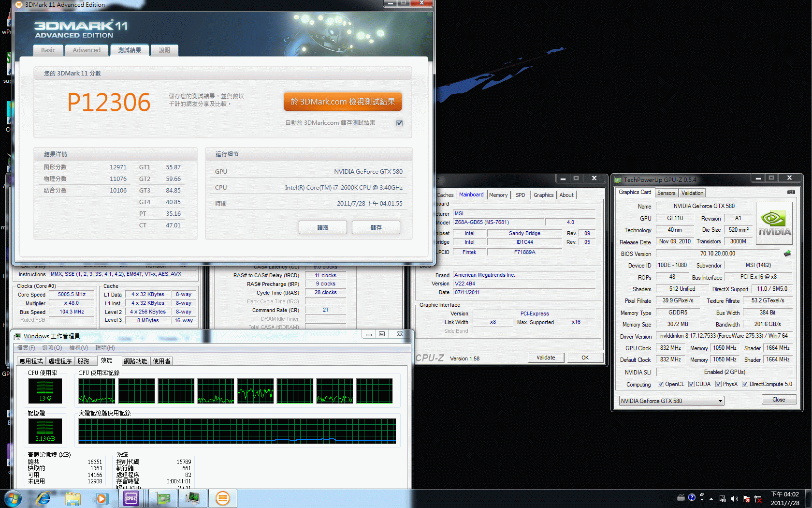The height and width of the screenshot is (508, 812).
Task: Toggle the DirectCompute 5.0 checkbox
Action: coord(745,384)
